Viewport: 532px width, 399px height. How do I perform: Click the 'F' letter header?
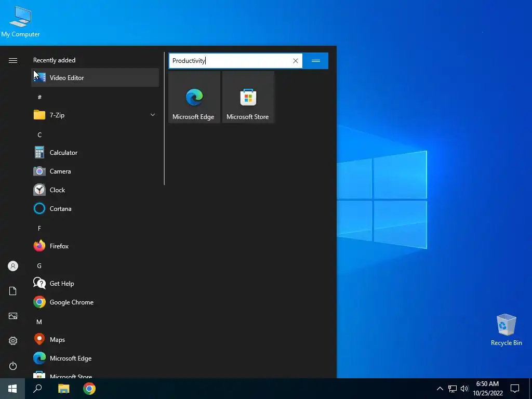click(39, 229)
